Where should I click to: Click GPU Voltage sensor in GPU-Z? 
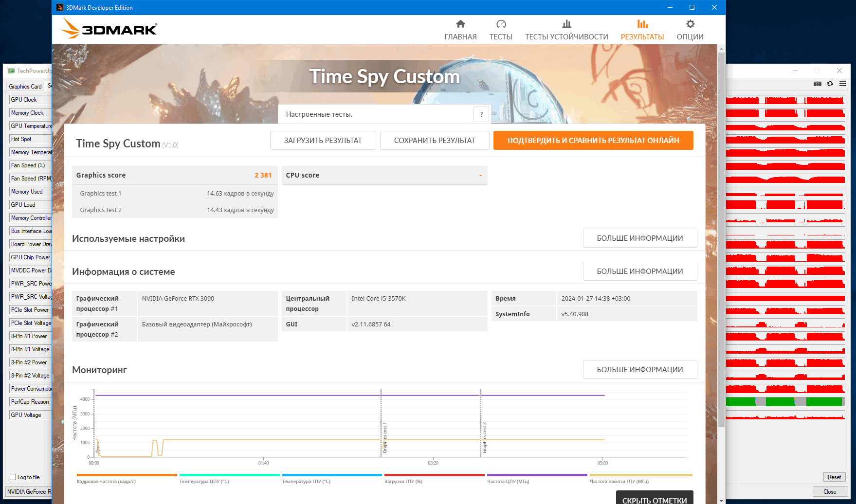point(30,415)
